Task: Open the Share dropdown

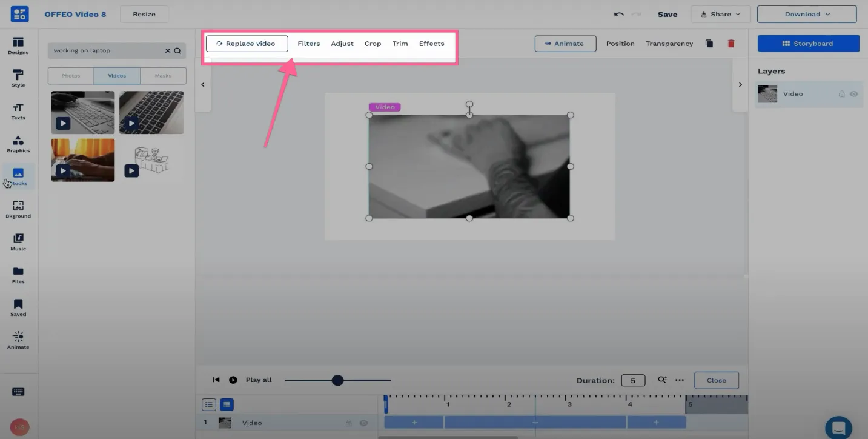Action: (721, 14)
